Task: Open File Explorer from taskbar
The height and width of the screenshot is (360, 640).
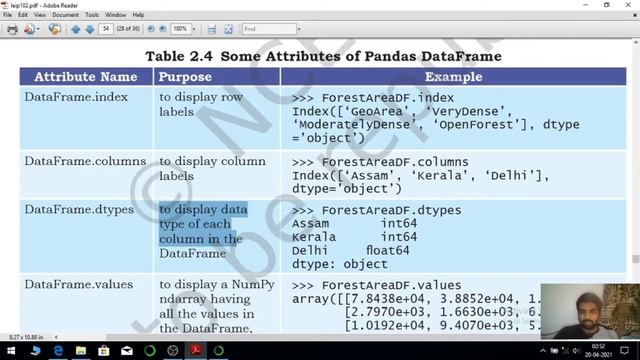Action: tap(81, 351)
